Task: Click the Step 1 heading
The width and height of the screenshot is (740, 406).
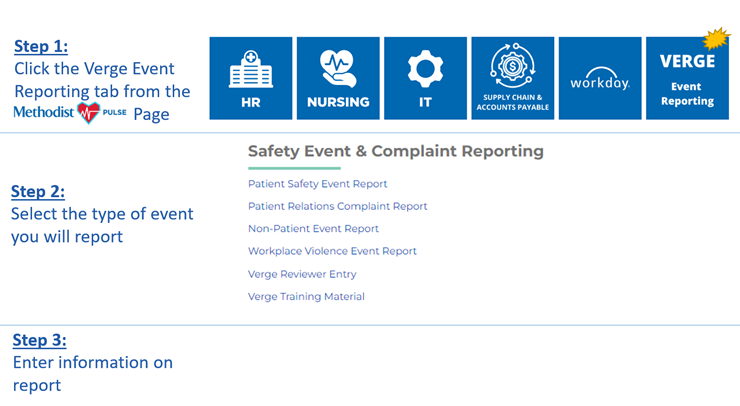Action: (41, 46)
